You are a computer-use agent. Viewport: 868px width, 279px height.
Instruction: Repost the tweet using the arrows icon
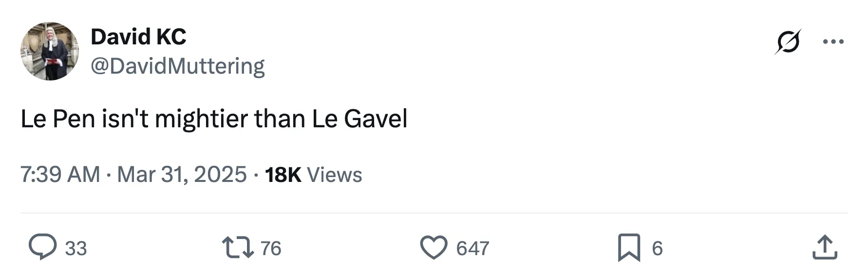(238, 247)
